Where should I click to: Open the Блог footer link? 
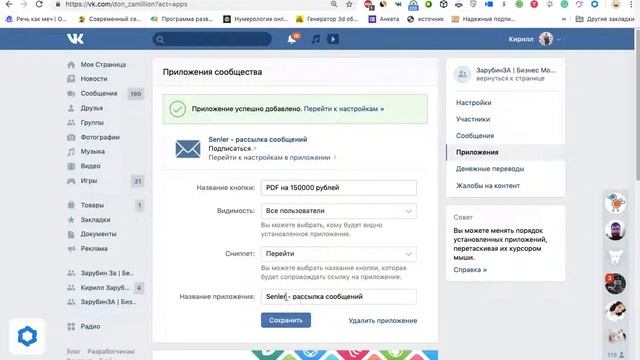[73, 351]
